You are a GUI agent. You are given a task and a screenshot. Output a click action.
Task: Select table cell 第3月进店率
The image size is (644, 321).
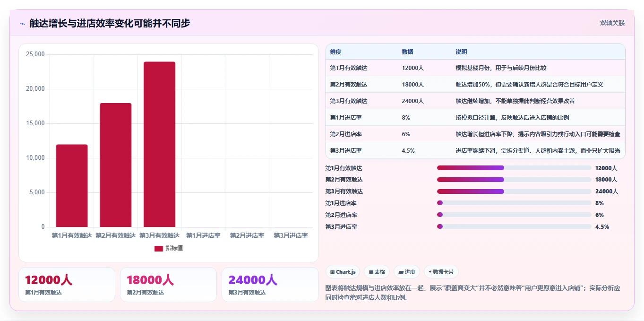346,151
